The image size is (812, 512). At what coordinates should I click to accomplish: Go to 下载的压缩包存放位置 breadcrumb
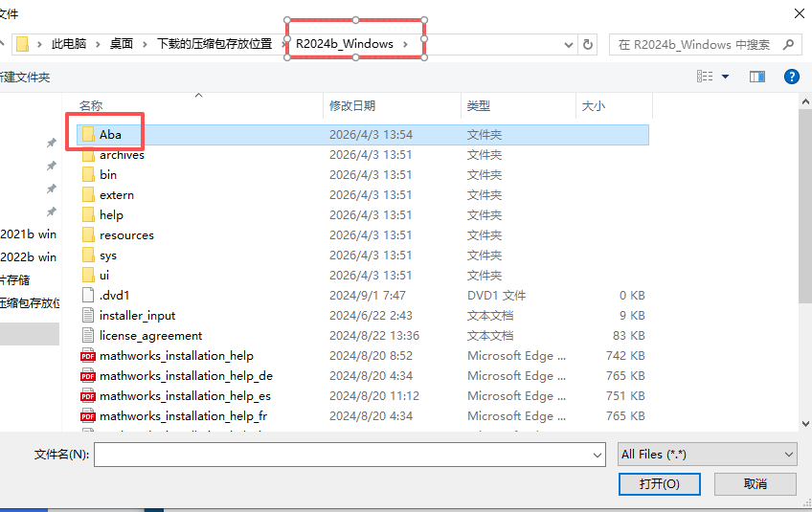(x=214, y=44)
